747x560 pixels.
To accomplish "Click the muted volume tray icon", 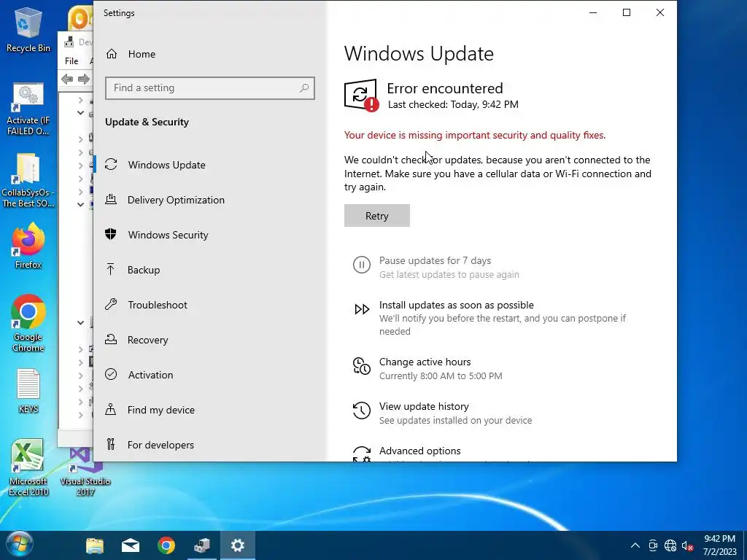I will (687, 545).
